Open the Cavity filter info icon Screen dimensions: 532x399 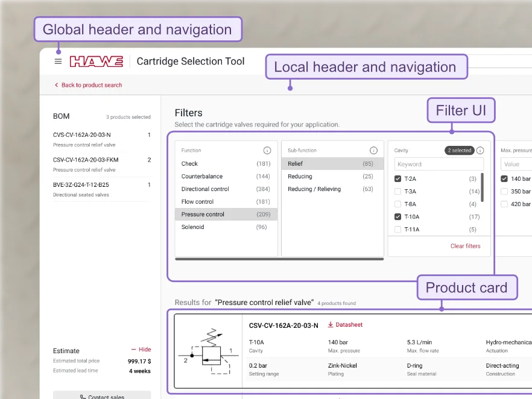pos(480,150)
